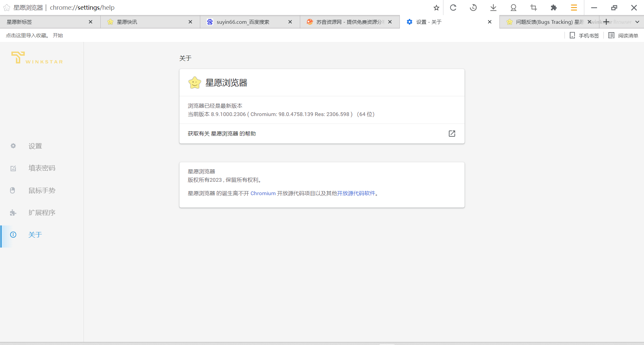This screenshot has width=644, height=345.
Task: Switch to the 星愿快讯 tab
Action: (x=141, y=22)
